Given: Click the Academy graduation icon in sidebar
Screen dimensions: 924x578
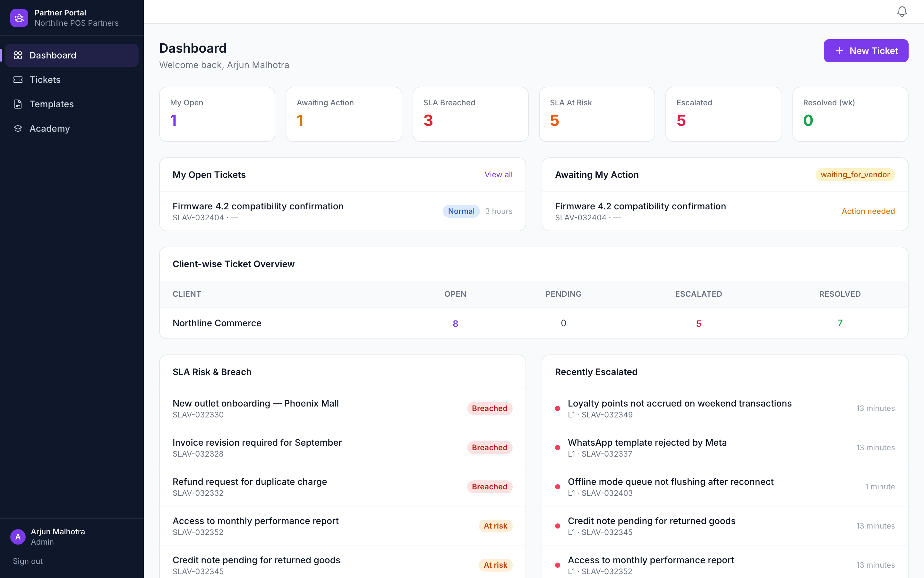Looking at the screenshot, I should coord(18,128).
